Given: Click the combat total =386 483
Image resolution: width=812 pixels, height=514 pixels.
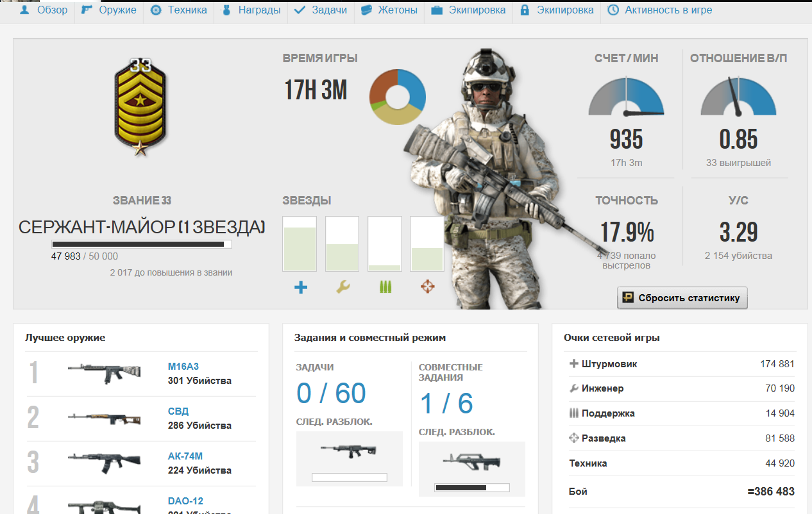Looking at the screenshot, I should 771,492.
